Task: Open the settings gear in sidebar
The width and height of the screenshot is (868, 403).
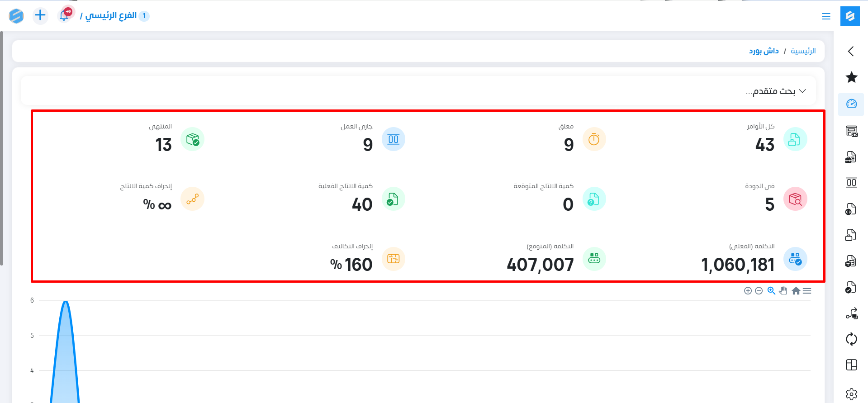Action: tap(851, 394)
